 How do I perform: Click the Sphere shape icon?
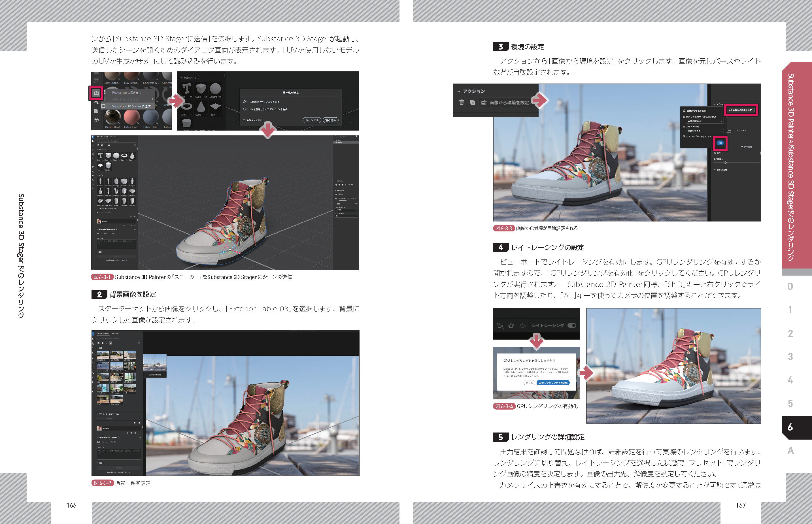pos(215,89)
